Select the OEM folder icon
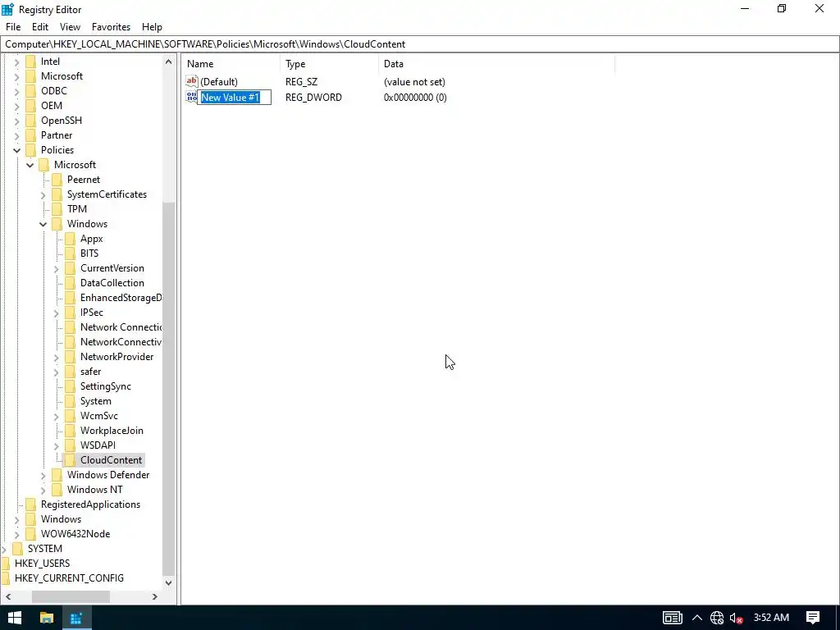The width and height of the screenshot is (840, 630). (x=31, y=106)
